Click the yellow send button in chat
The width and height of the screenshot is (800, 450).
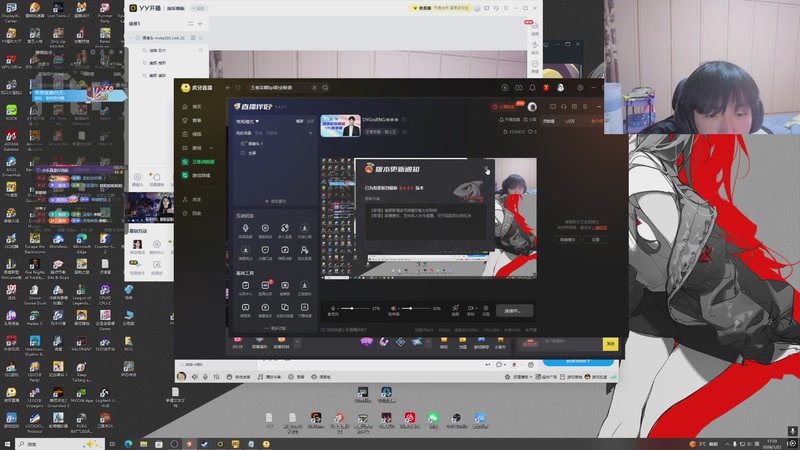pos(610,344)
